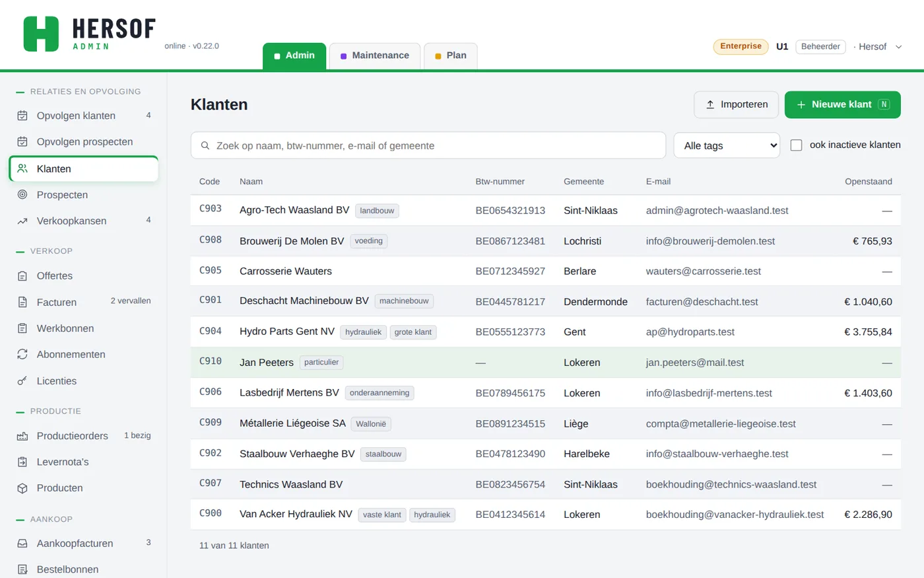Screen dimensions: 924x578
Task: Switch to the Plan tab
Action: click(x=451, y=55)
